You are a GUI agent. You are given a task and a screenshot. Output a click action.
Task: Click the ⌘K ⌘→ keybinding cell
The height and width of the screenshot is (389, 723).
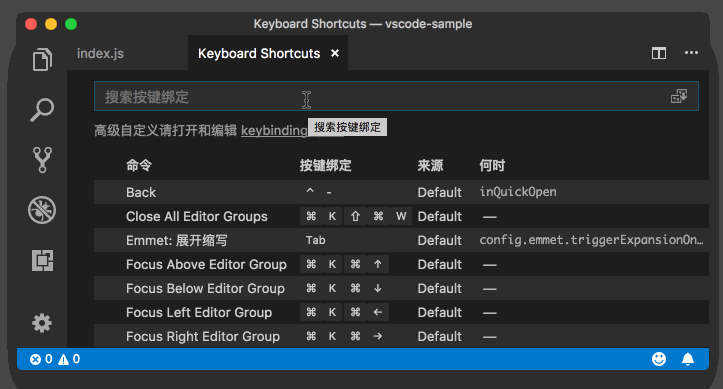344,336
